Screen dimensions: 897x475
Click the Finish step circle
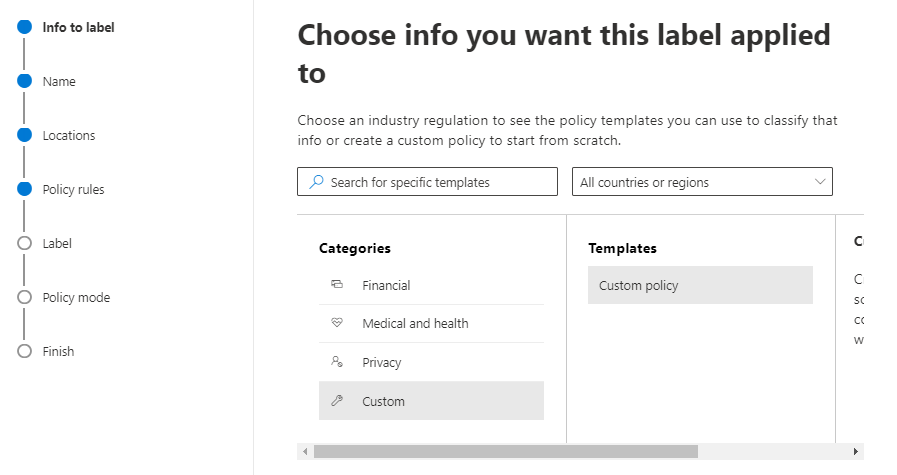[25, 351]
